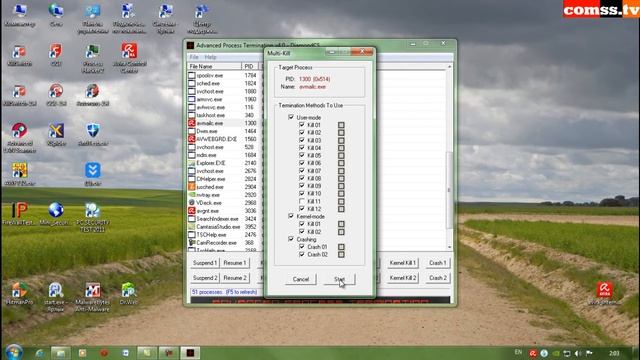Click Suspend 1 button
Screen dimensions: 640x360
205,263
